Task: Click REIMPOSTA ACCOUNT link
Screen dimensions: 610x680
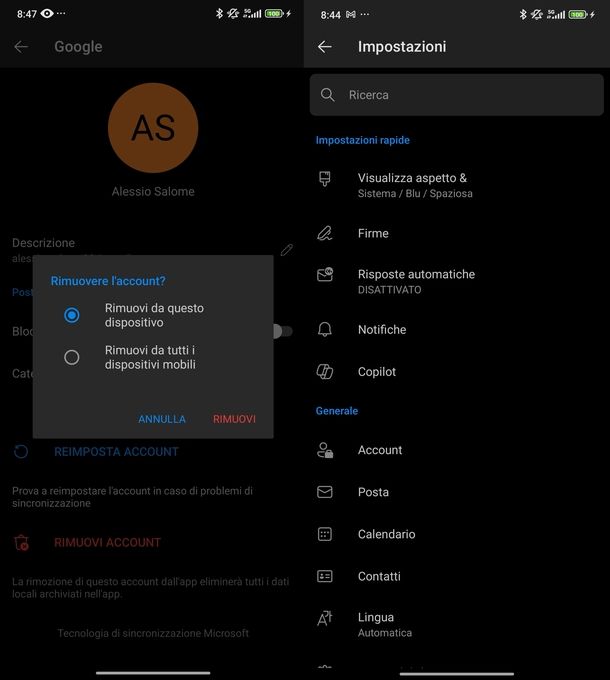Action: click(x=116, y=451)
